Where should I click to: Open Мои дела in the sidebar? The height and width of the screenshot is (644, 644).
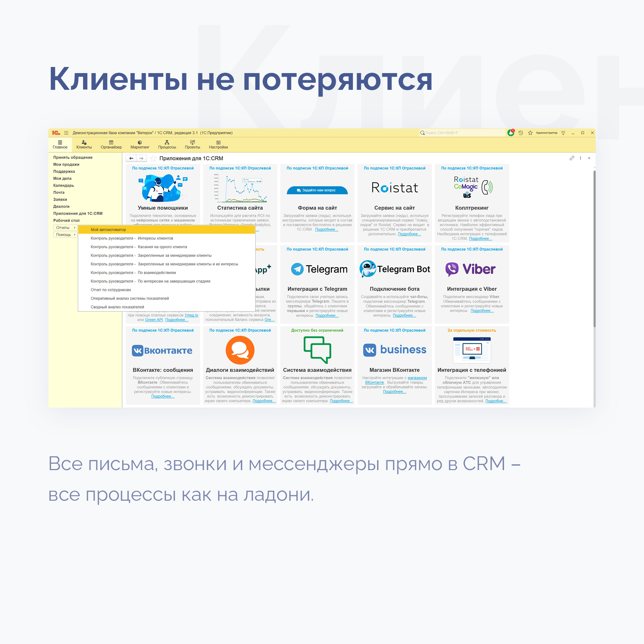tap(62, 178)
